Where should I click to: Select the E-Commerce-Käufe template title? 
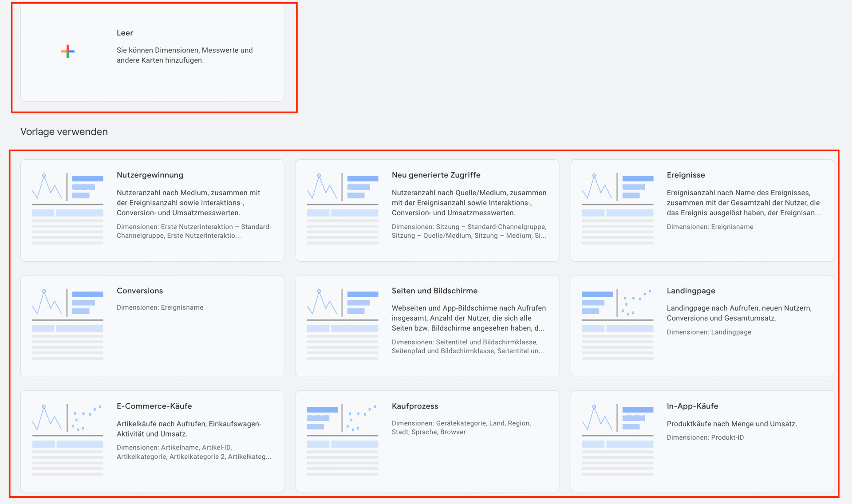tap(154, 406)
